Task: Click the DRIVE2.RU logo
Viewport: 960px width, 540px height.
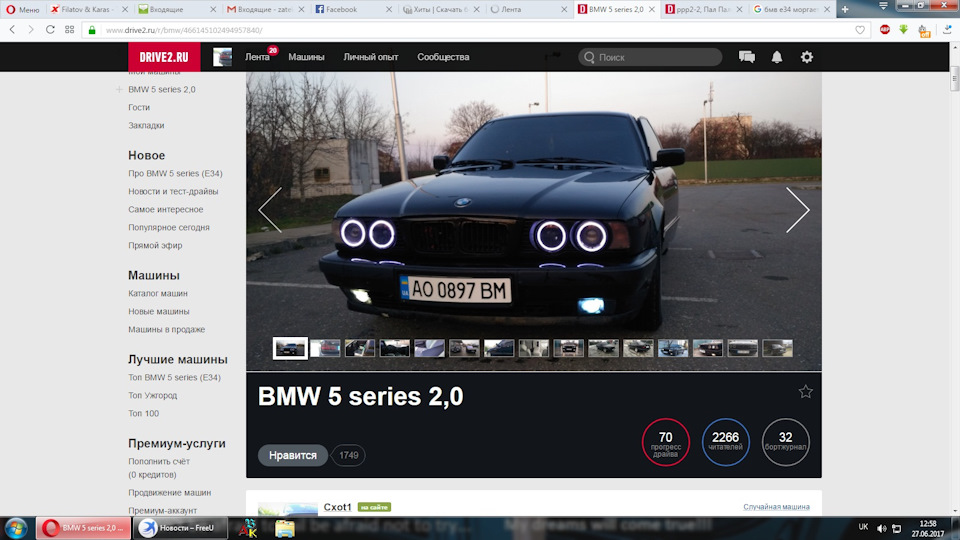Action: (164, 57)
